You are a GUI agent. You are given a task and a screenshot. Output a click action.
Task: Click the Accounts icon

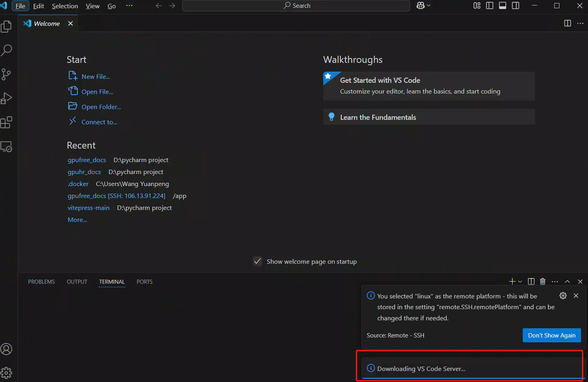(6, 349)
